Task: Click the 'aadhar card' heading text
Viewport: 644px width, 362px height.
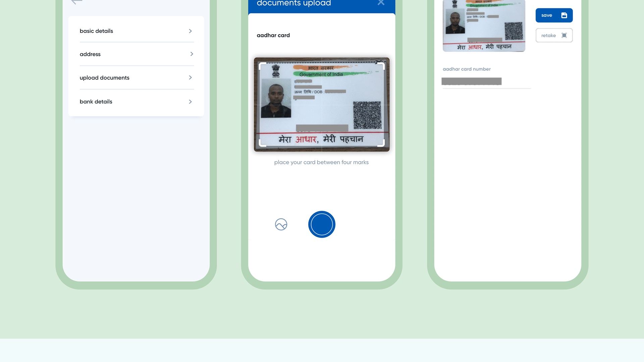Action: pyautogui.click(x=273, y=36)
